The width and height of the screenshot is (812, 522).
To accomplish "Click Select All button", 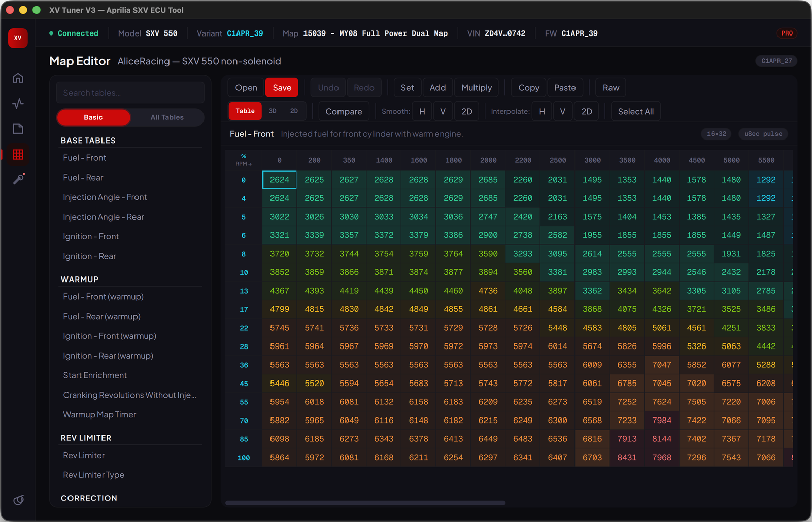I will click(x=636, y=112).
